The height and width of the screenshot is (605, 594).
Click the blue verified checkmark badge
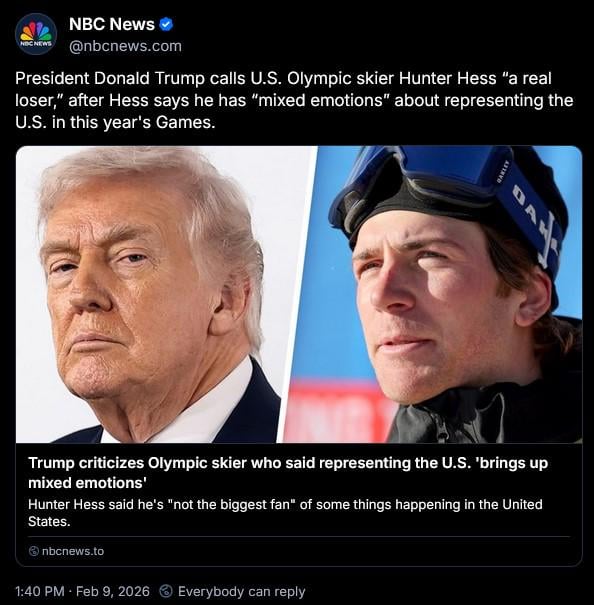point(166,24)
